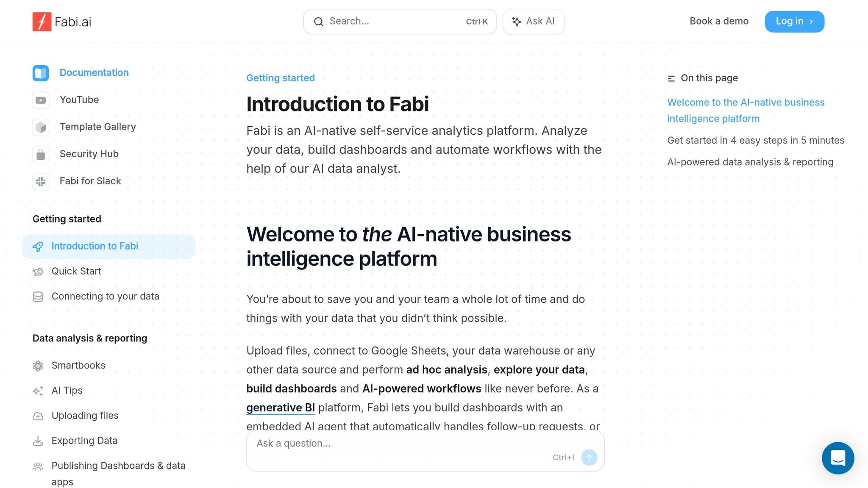Expand the On this page outline
The width and height of the screenshot is (868, 488).
click(702, 78)
